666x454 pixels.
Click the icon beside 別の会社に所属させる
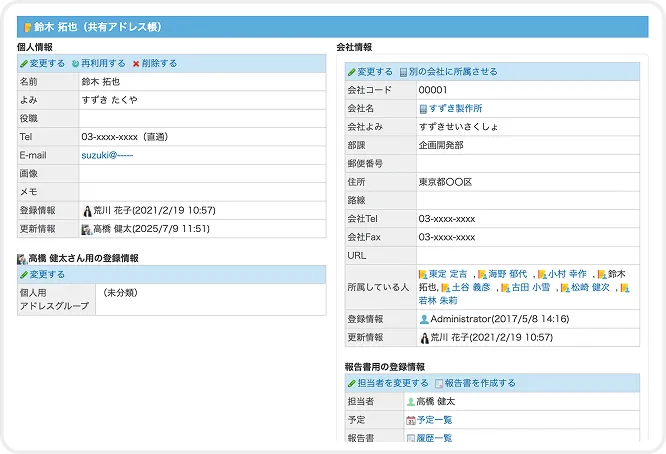(x=403, y=72)
